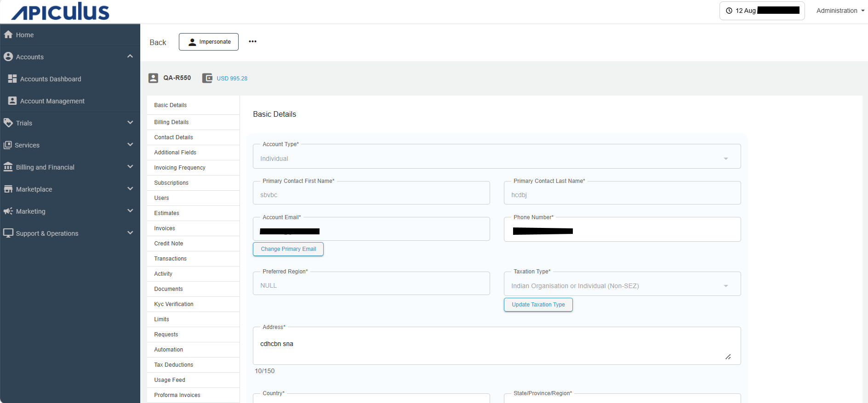Click the Impersonate button
Viewport: 868px width, 403px height.
point(209,42)
